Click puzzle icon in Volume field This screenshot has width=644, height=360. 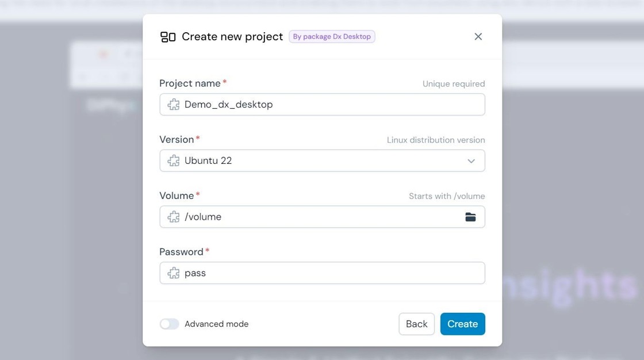coord(173,217)
